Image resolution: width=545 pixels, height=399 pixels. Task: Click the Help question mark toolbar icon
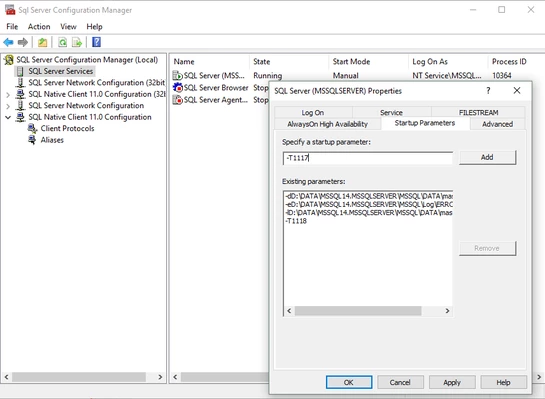96,42
